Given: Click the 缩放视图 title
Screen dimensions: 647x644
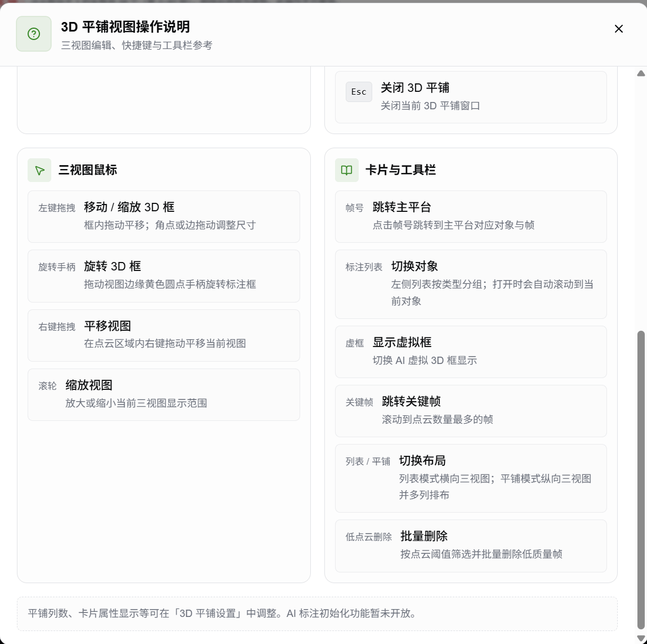Looking at the screenshot, I should (x=89, y=385).
